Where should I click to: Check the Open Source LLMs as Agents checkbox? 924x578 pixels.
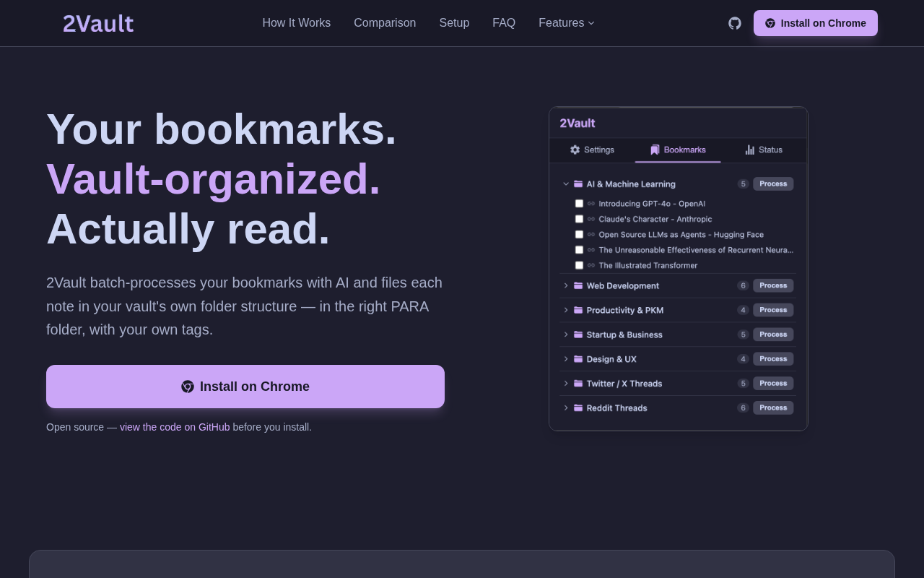pos(579,235)
